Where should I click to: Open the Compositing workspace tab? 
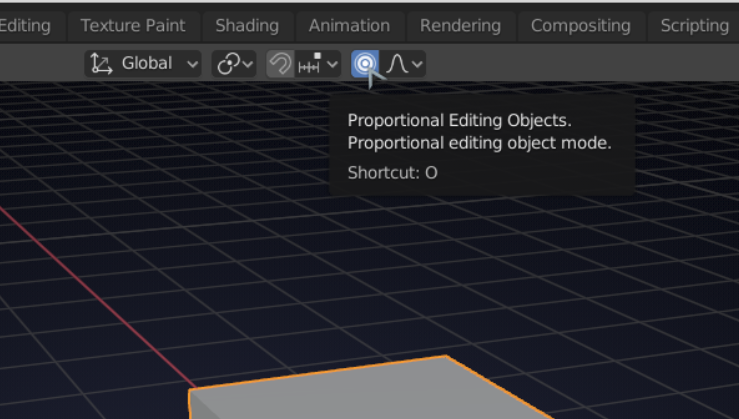(x=581, y=26)
